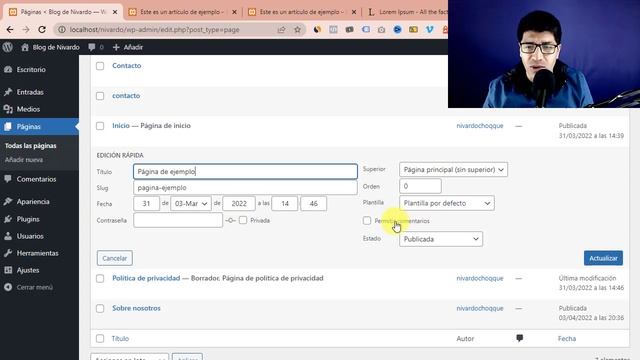This screenshot has height=360, width=640.
Task: Open the Superior parent page dropdown
Action: pyautogui.click(x=453, y=170)
